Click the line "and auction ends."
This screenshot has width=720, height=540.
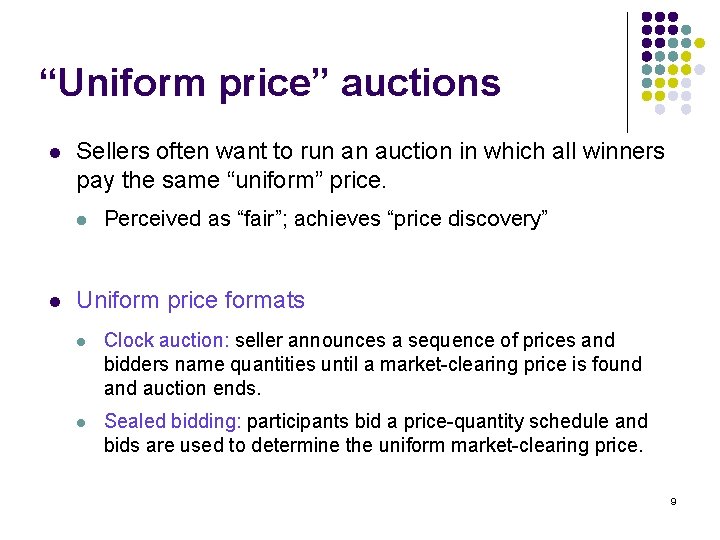click(182, 389)
